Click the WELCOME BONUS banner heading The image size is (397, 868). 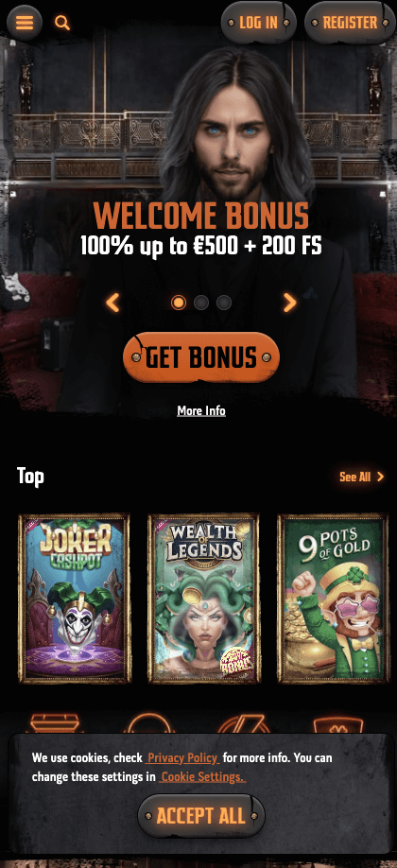(201, 216)
